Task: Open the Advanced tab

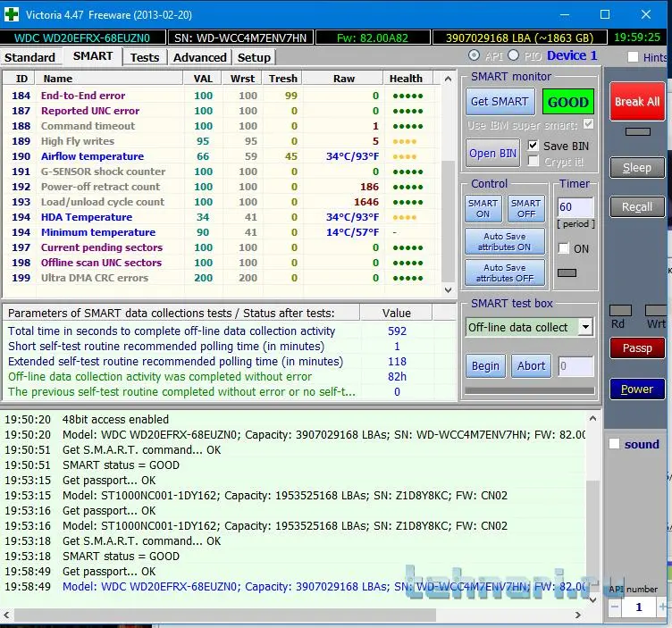Action: 199,57
